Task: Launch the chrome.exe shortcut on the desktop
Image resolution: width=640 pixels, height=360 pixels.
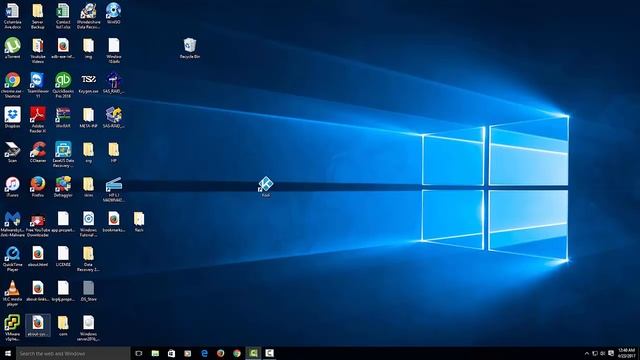Action: tap(13, 85)
